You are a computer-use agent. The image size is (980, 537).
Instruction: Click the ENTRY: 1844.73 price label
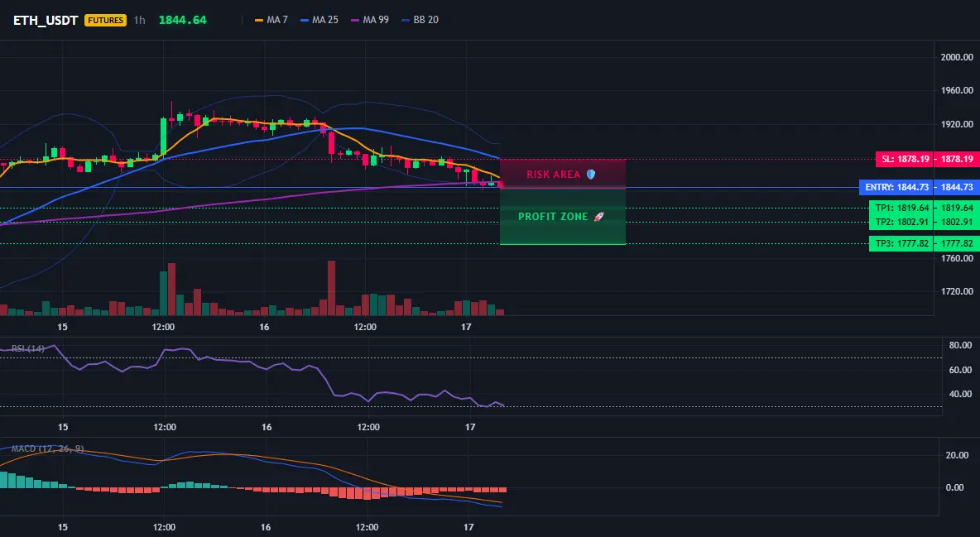(x=896, y=187)
